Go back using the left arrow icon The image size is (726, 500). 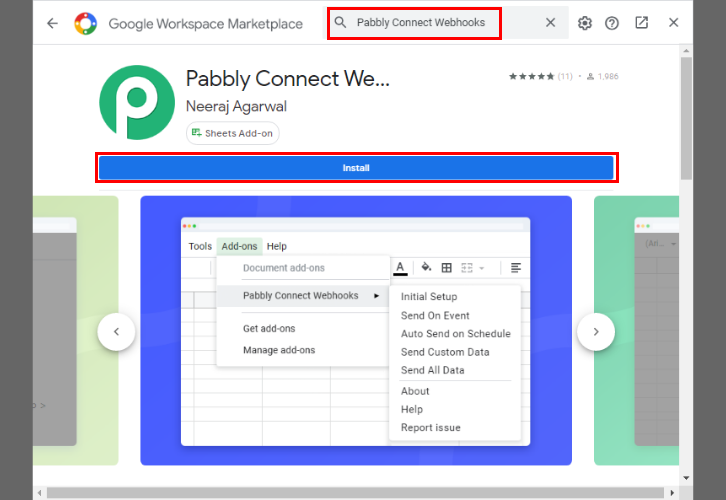click(x=52, y=23)
